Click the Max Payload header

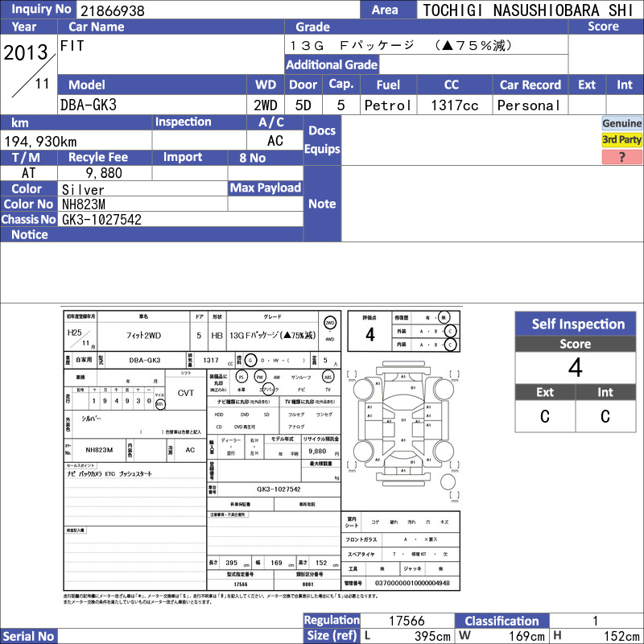266,188
